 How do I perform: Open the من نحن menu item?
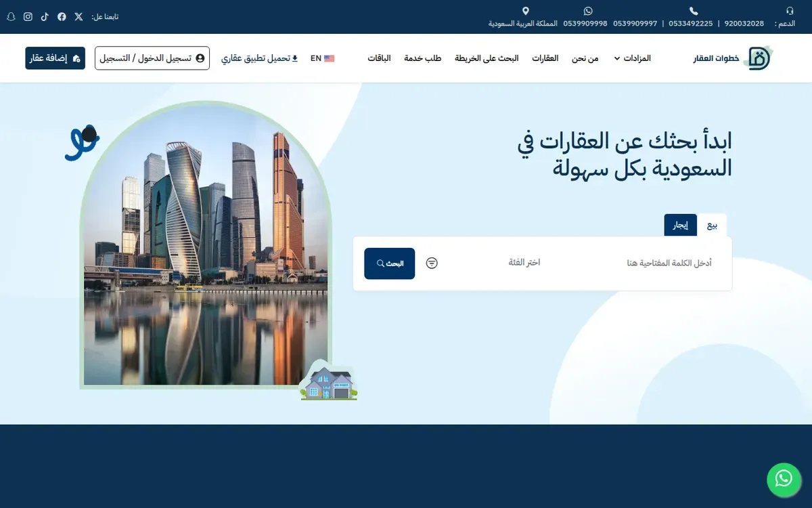585,58
